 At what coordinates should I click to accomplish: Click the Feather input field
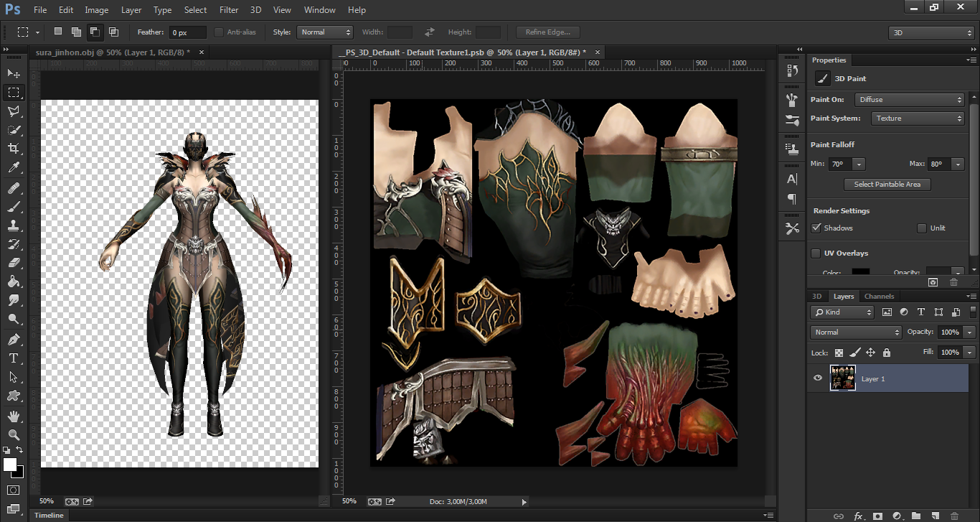click(x=187, y=32)
